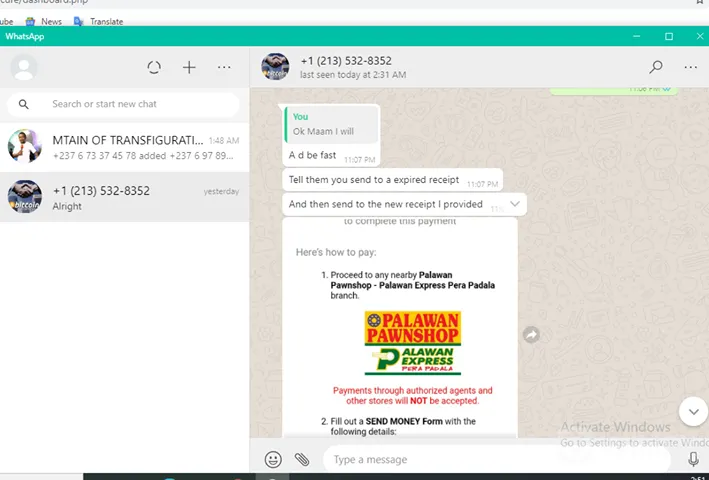Forward the Palawan payment image
Viewport: 709px width, 480px height.
(x=531, y=335)
